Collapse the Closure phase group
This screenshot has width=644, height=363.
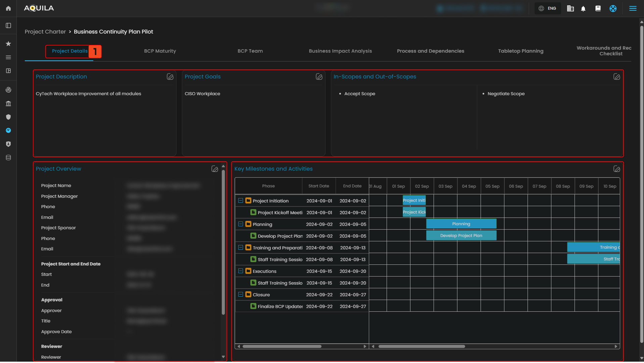241,295
